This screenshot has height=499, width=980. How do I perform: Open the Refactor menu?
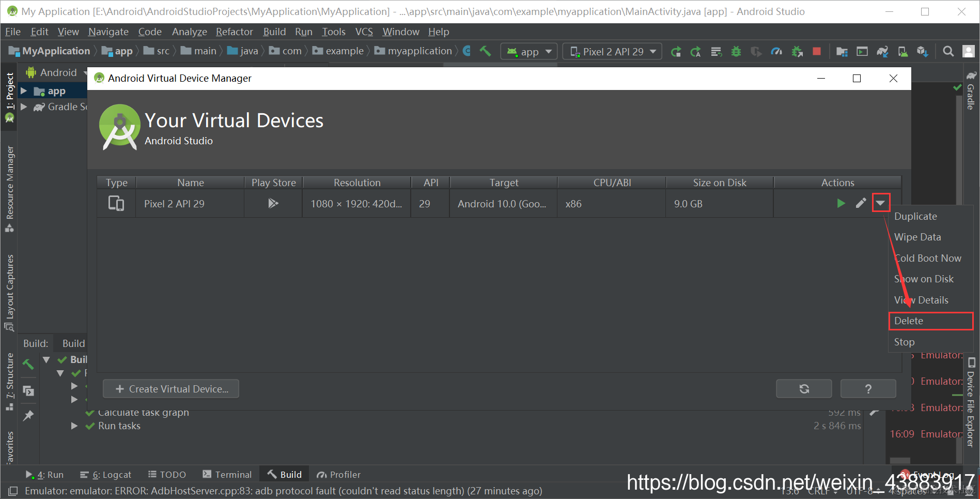click(234, 32)
